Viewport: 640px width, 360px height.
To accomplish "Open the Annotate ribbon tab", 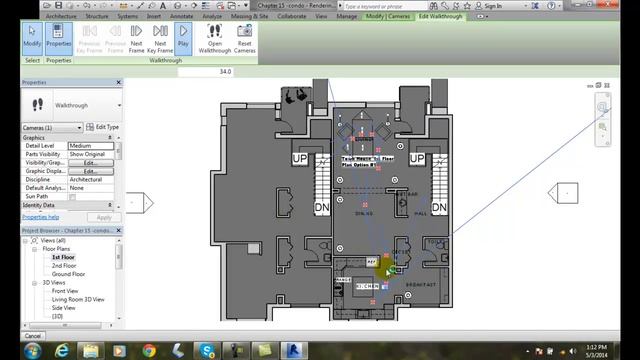I will pyautogui.click(x=182, y=16).
